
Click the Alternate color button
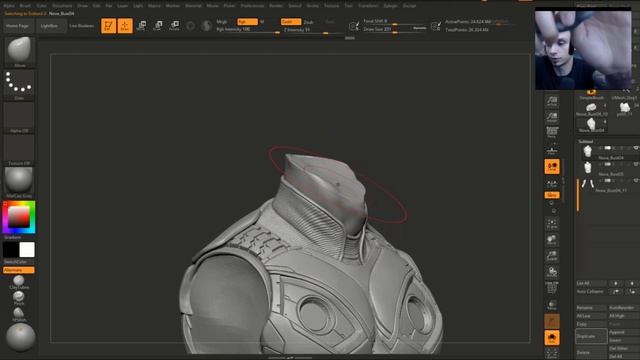[x=19, y=270]
